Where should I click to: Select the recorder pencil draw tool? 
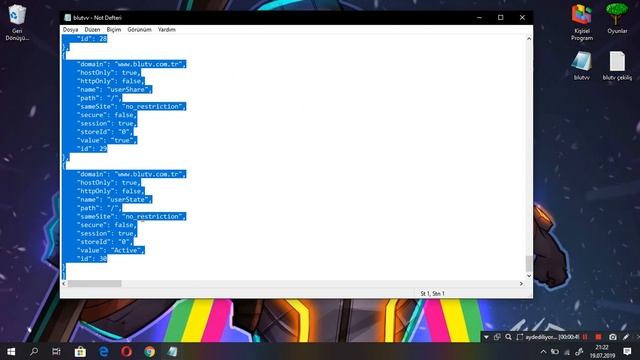[x=626, y=337]
